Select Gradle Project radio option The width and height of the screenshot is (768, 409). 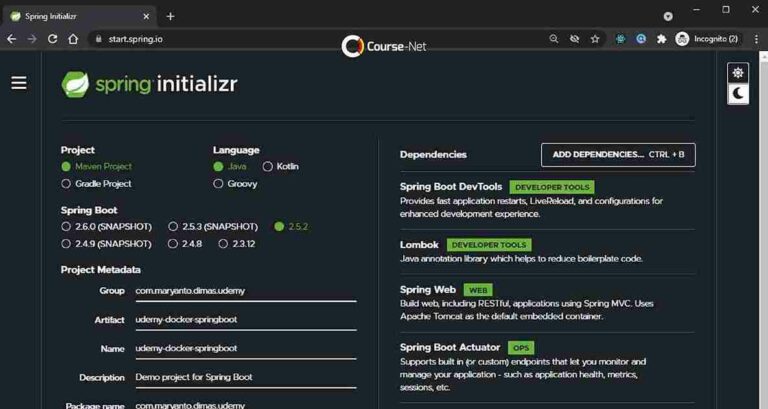click(66, 184)
